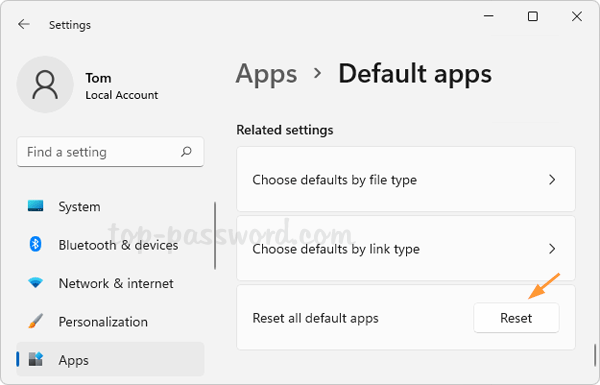600x385 pixels.
Task: Open Choose defaults by link type
Action: pos(406,248)
